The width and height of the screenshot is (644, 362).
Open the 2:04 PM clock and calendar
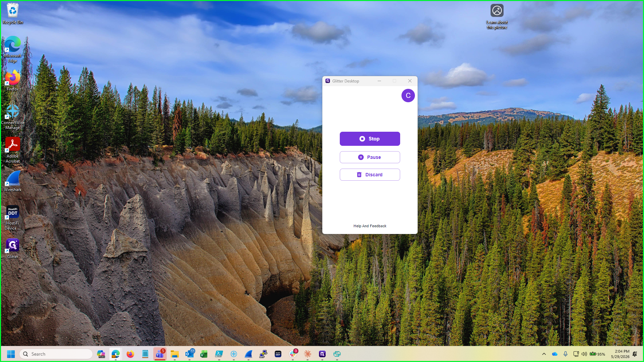[620, 354]
